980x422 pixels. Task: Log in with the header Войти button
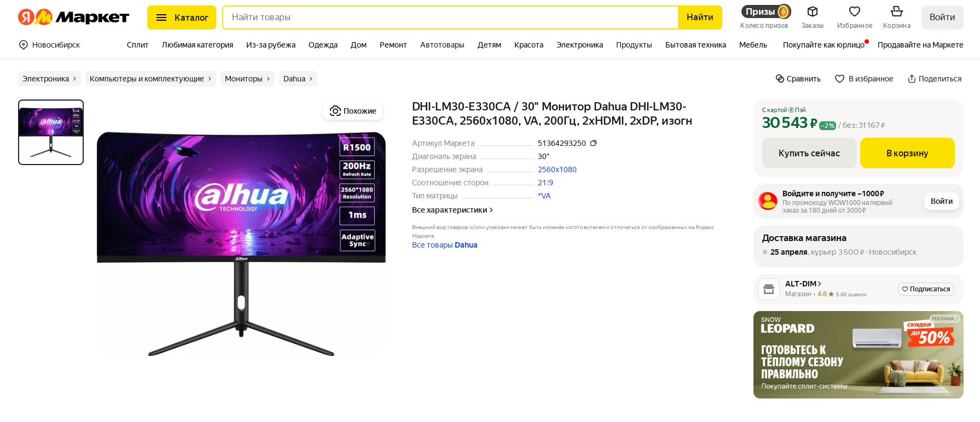[x=942, y=17]
